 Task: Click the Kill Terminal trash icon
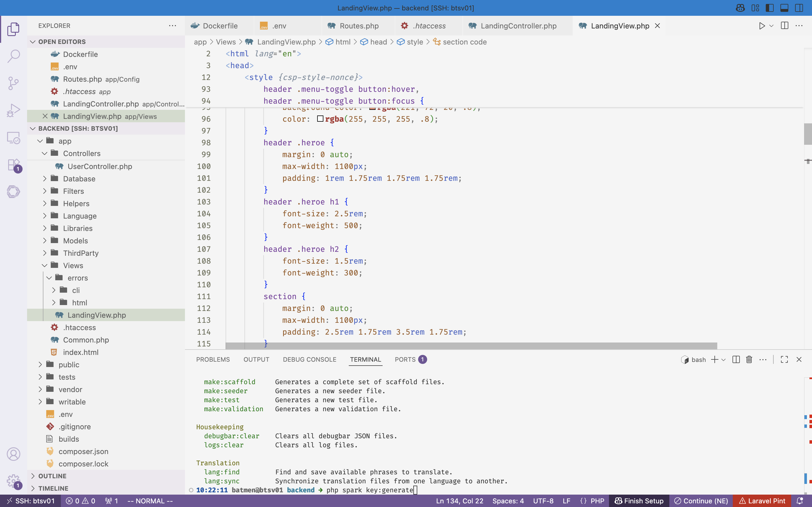[x=749, y=359]
